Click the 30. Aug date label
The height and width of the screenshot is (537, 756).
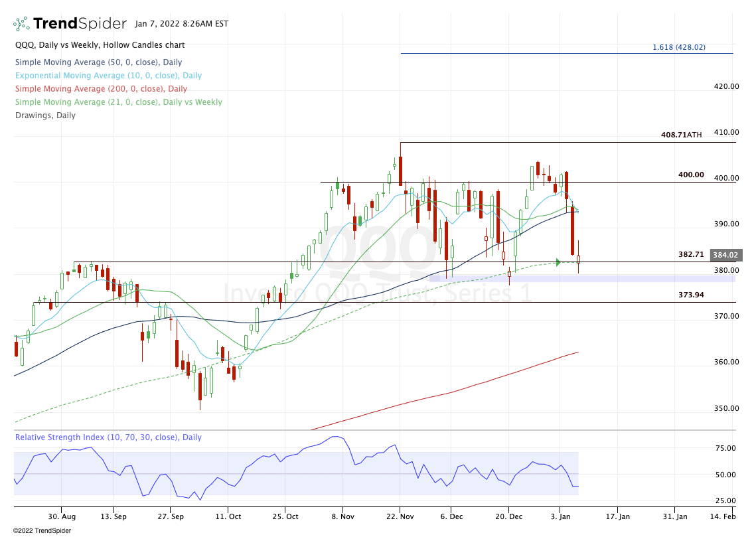pos(62,516)
